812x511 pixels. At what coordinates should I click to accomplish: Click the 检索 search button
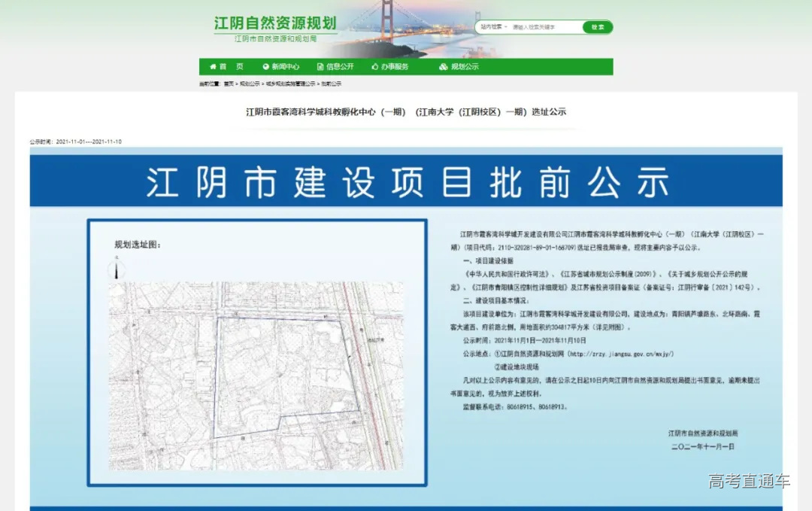coord(598,26)
